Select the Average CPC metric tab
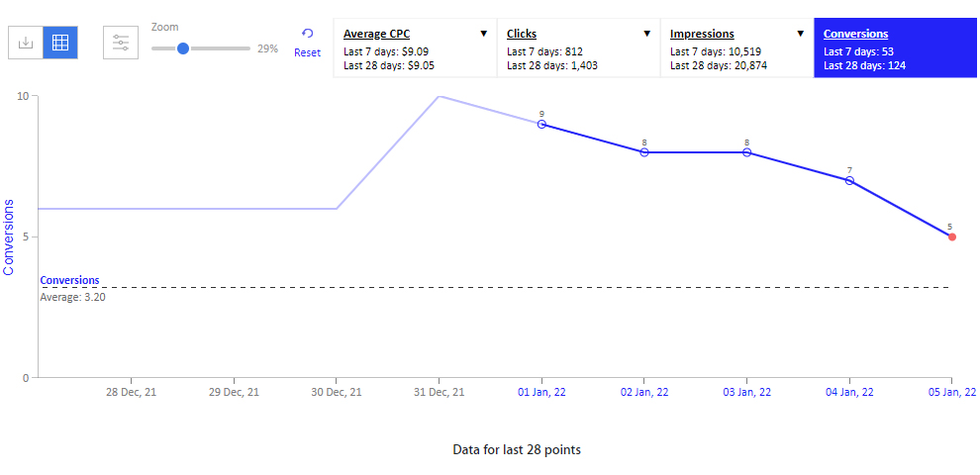This screenshot has height=475, width=980. click(x=415, y=48)
